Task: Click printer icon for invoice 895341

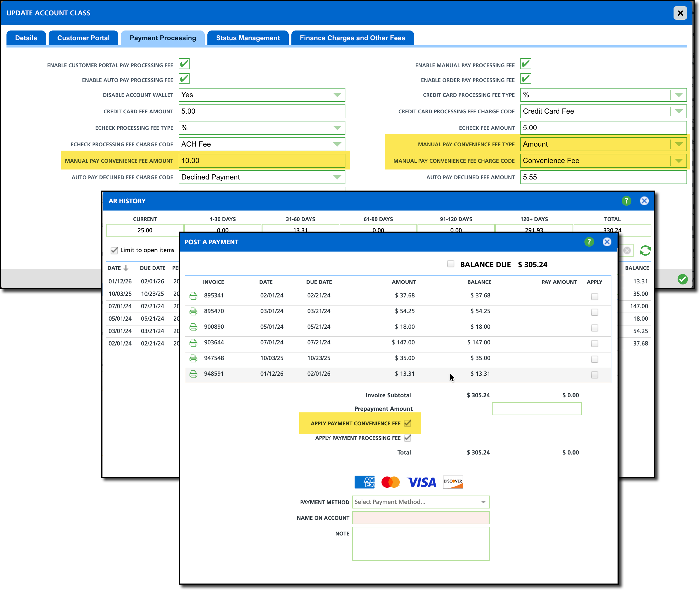Action: click(193, 296)
